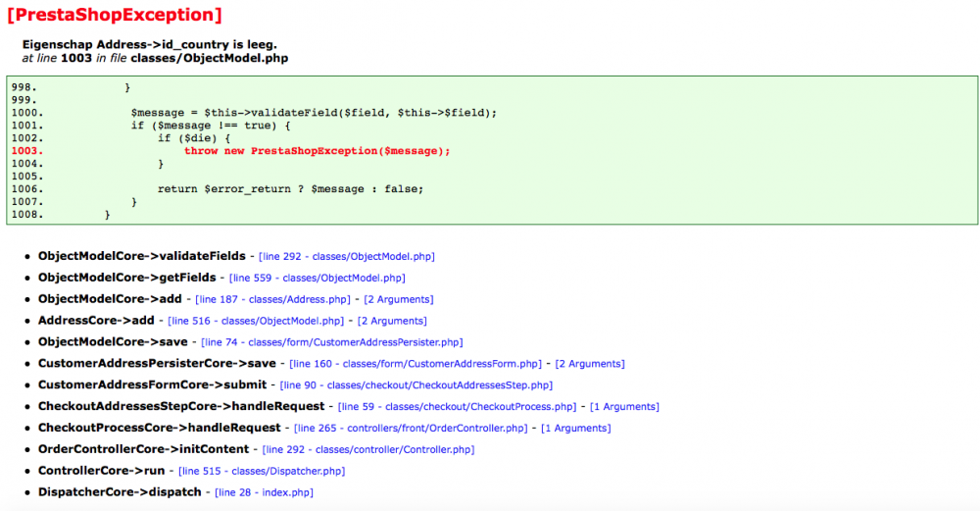
Task: Show 2 Arguments for CustomerAddressPersisterCore->save
Action: click(589, 364)
